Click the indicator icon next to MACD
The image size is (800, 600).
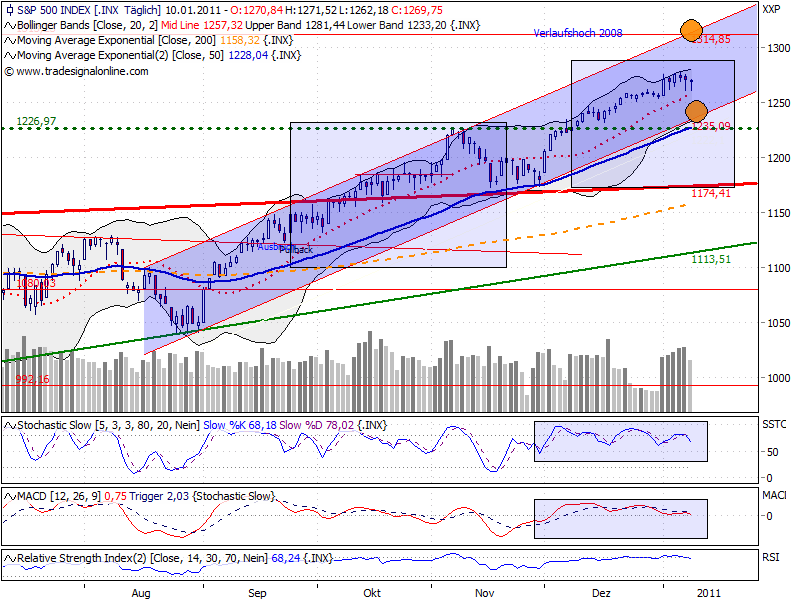click(10, 495)
